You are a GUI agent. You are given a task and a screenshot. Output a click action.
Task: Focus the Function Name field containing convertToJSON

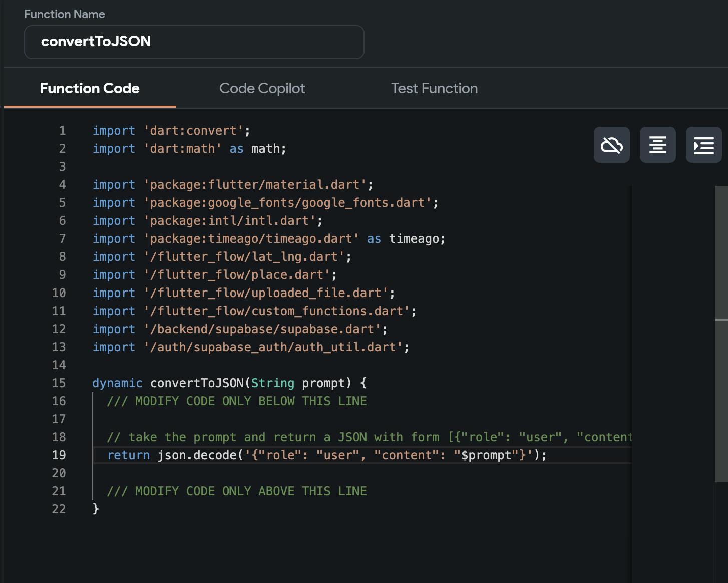pyautogui.click(x=194, y=42)
